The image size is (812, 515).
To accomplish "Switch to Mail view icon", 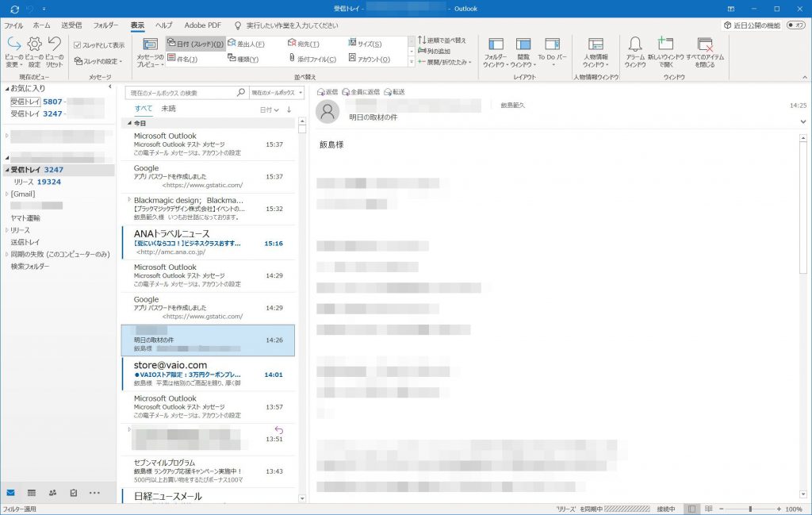I will pos(10,493).
